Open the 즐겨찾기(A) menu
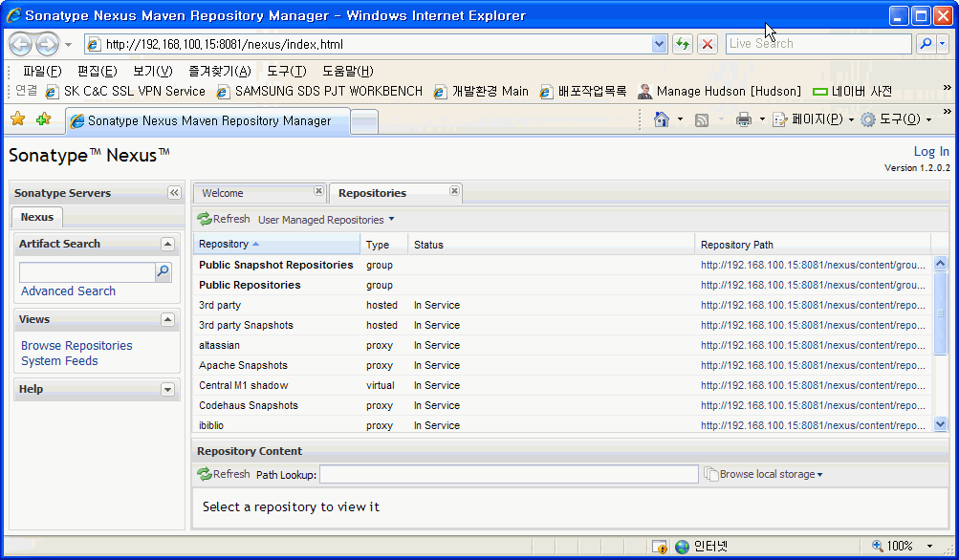The image size is (959, 560). (219, 71)
